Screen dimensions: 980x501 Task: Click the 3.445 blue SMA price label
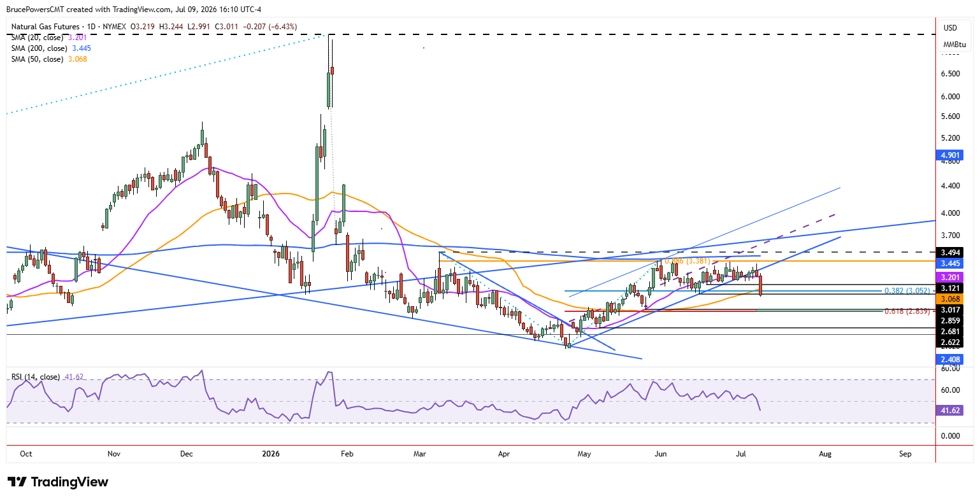click(951, 263)
